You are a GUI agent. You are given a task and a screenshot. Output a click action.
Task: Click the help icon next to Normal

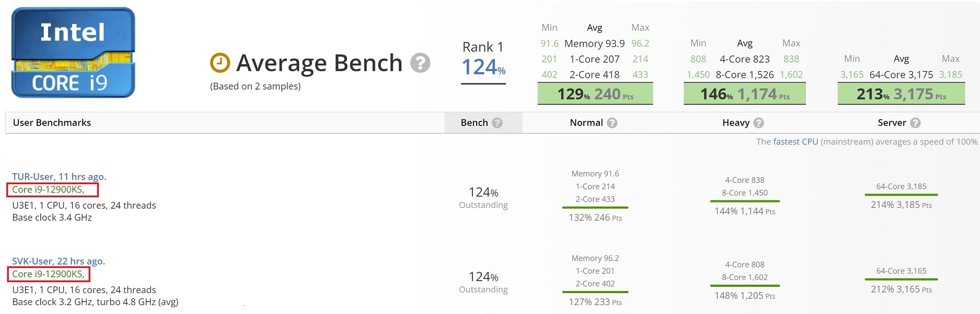(x=612, y=123)
